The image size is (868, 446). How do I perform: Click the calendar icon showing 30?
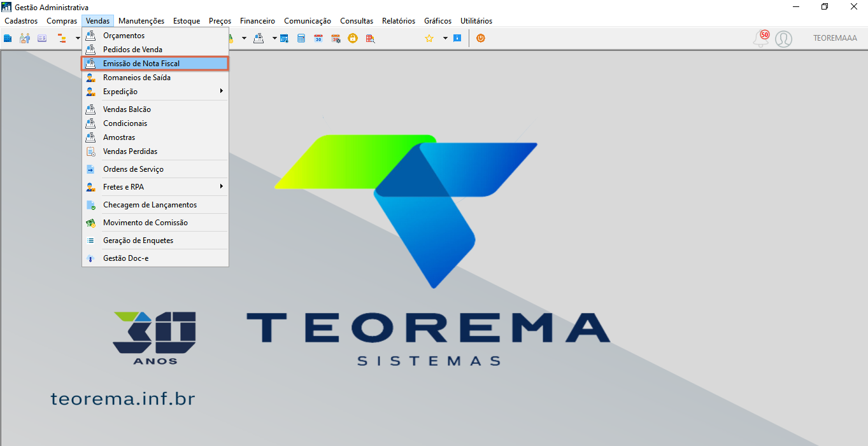(x=318, y=38)
